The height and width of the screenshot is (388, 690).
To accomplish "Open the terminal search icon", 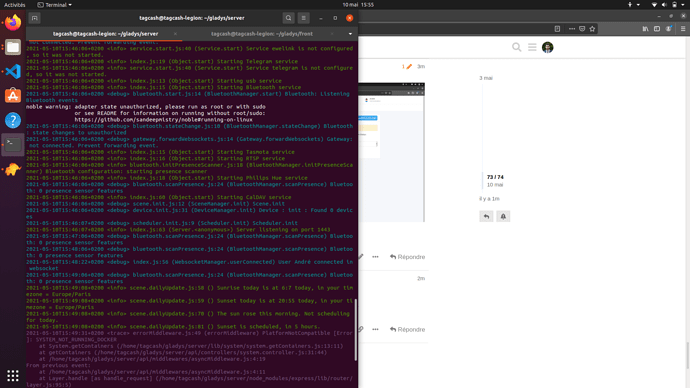I will 288,18.
